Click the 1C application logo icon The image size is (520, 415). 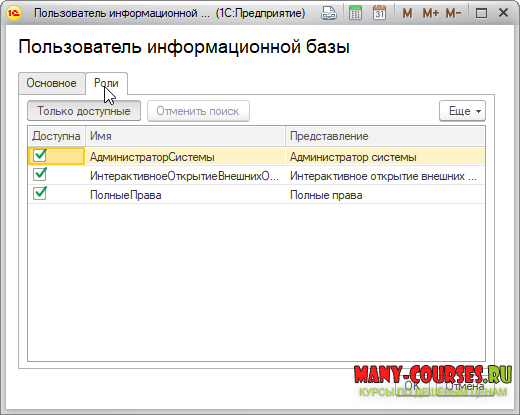(14, 13)
